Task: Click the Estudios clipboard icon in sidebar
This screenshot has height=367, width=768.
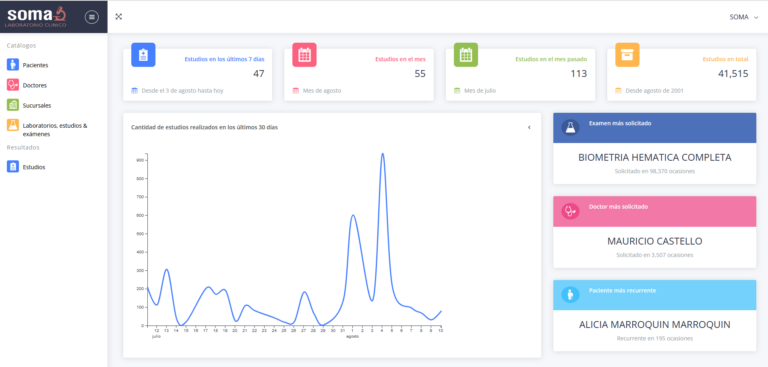Action: pos(13,167)
